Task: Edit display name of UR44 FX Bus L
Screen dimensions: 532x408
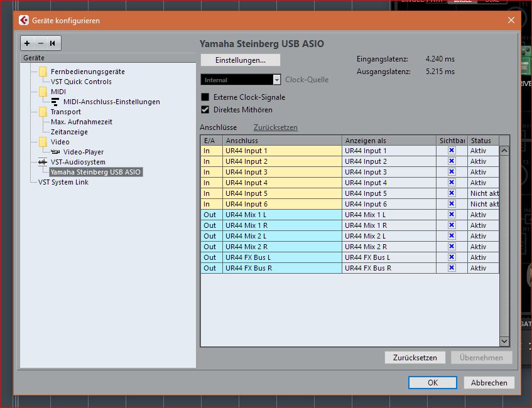Action: [389, 257]
